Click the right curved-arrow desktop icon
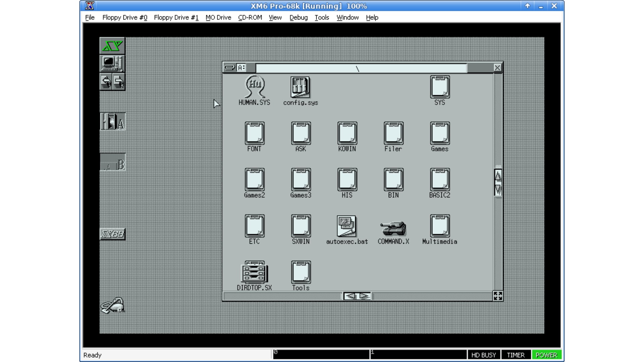The height and width of the screenshot is (362, 644). click(119, 82)
